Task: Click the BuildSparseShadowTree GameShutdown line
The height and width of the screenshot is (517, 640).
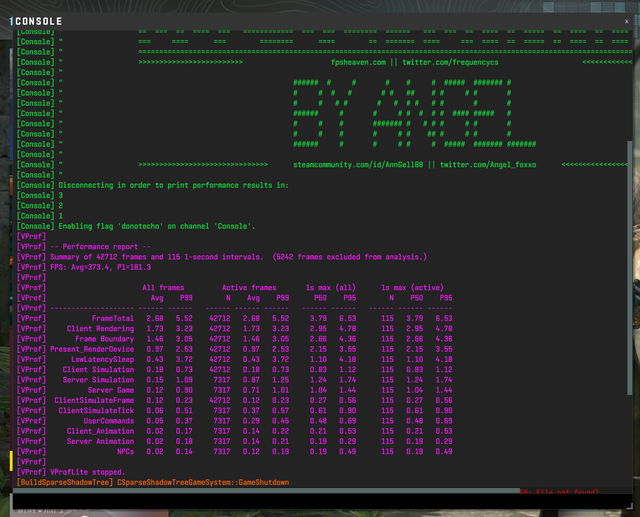Action: [x=152, y=482]
